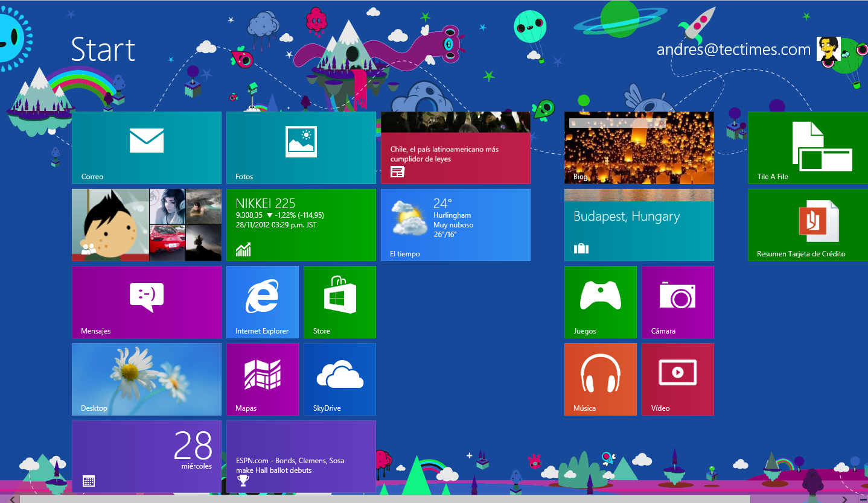The height and width of the screenshot is (503, 868).
Task: Open the Budapest, Hungary travel tile
Action: pos(639,225)
